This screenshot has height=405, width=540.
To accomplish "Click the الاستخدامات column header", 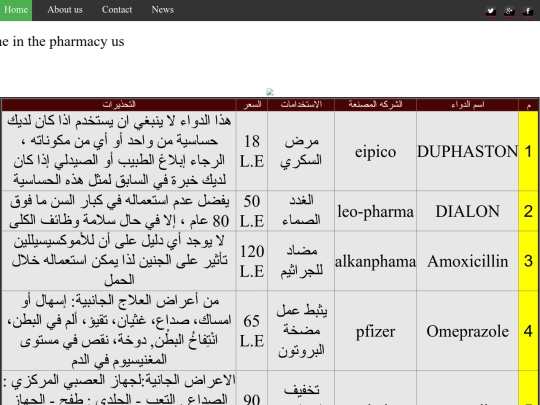I will tap(301, 105).
